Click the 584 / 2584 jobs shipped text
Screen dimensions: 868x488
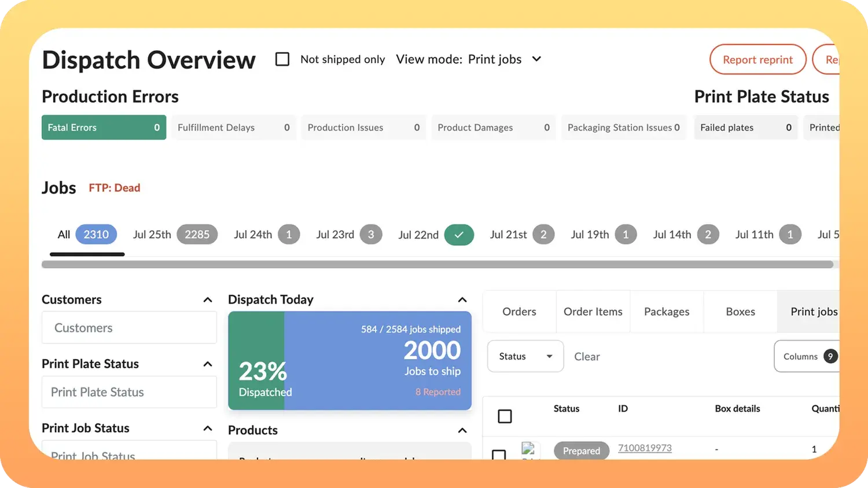(x=411, y=329)
